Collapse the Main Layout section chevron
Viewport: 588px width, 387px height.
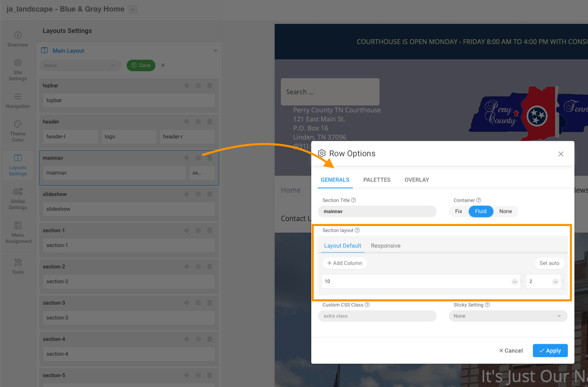coord(215,51)
